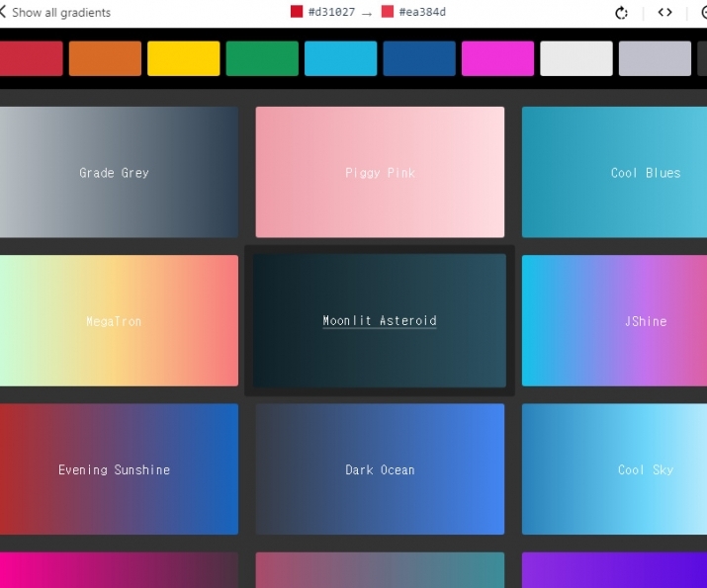Click the #ea384d end color swatch
The image size is (707, 588).
click(x=388, y=12)
